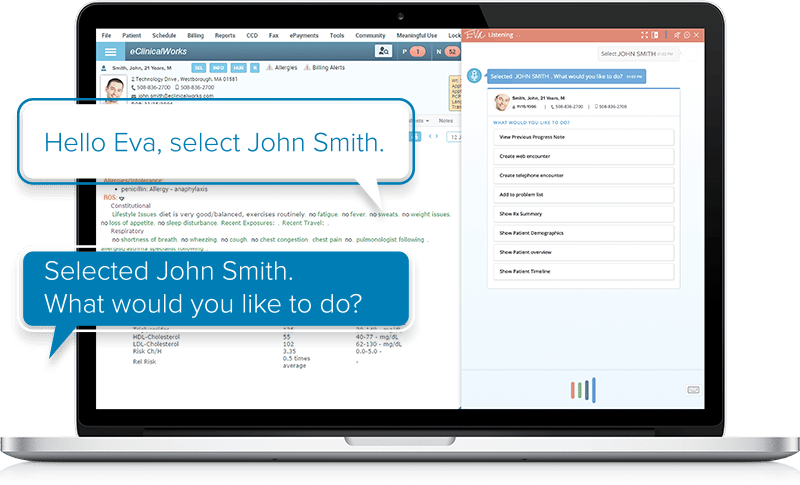Open the Reports menu
This screenshot has width=800, height=485.
[225, 35]
